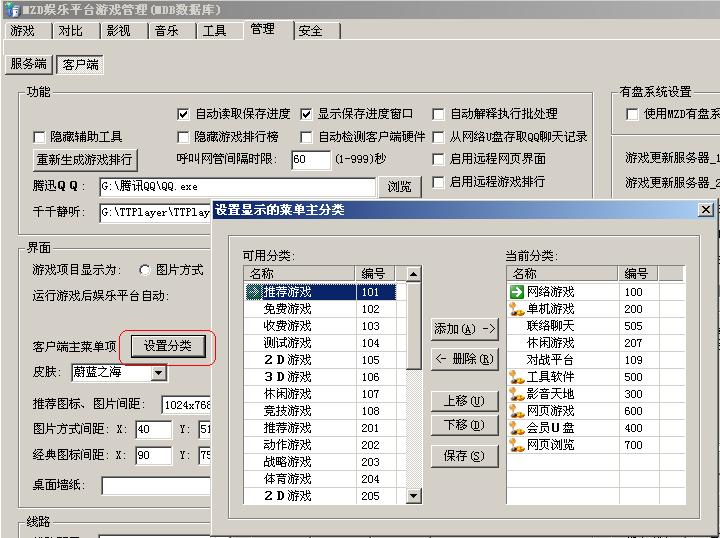Viewport: 720px width, 538px height.
Task: Click the list scrollbar down arrow
Action: (413, 495)
